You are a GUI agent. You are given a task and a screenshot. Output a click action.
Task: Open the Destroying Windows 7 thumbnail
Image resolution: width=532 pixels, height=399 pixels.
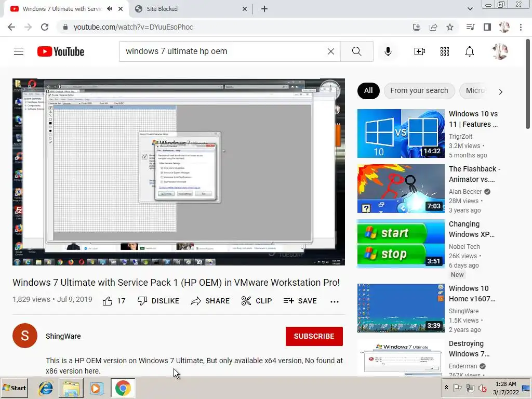401,357
